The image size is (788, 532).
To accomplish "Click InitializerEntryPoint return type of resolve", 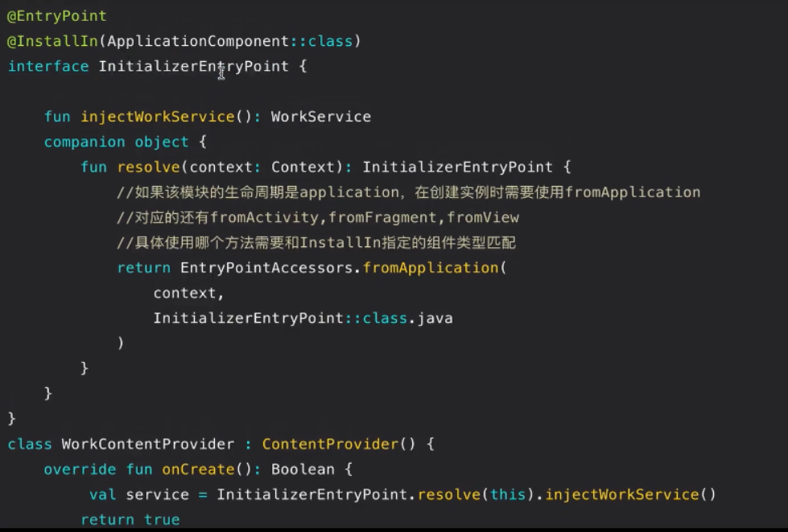I will coord(457,167).
